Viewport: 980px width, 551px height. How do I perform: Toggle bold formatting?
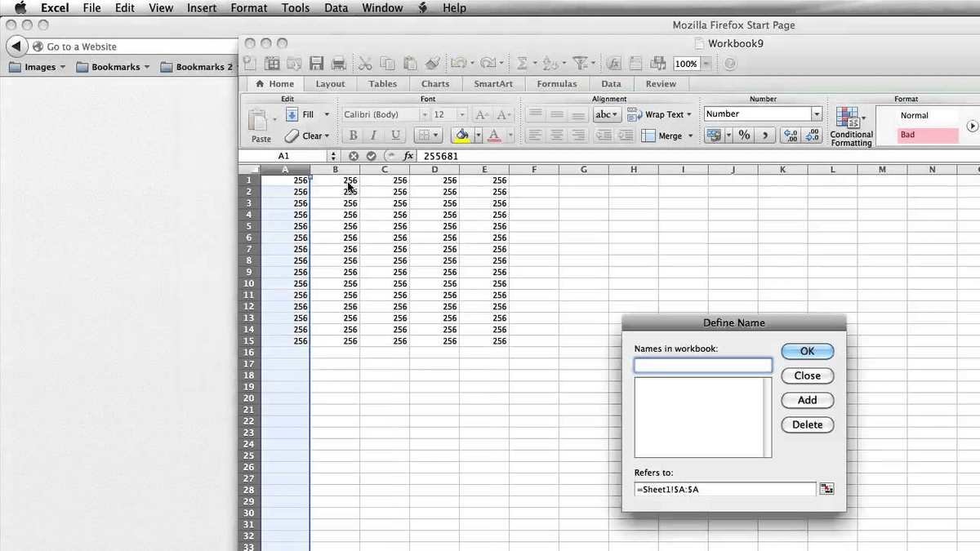[353, 136]
